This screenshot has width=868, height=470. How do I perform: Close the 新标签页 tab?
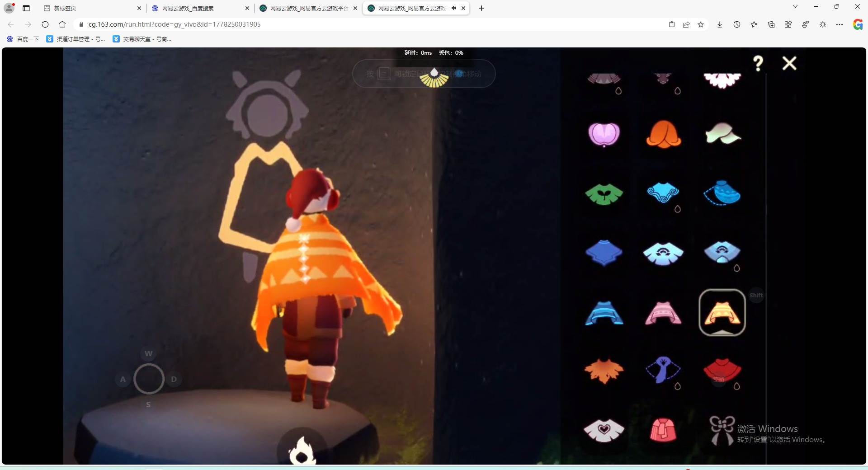(x=139, y=8)
